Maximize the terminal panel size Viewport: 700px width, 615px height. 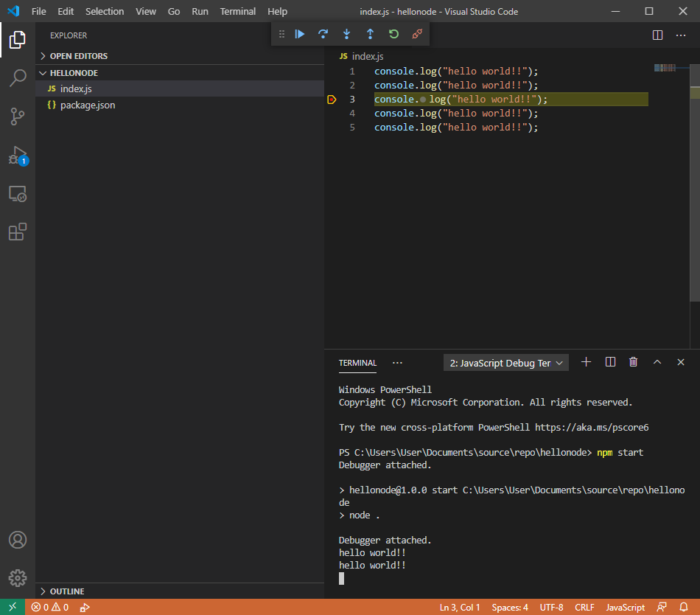tap(657, 362)
